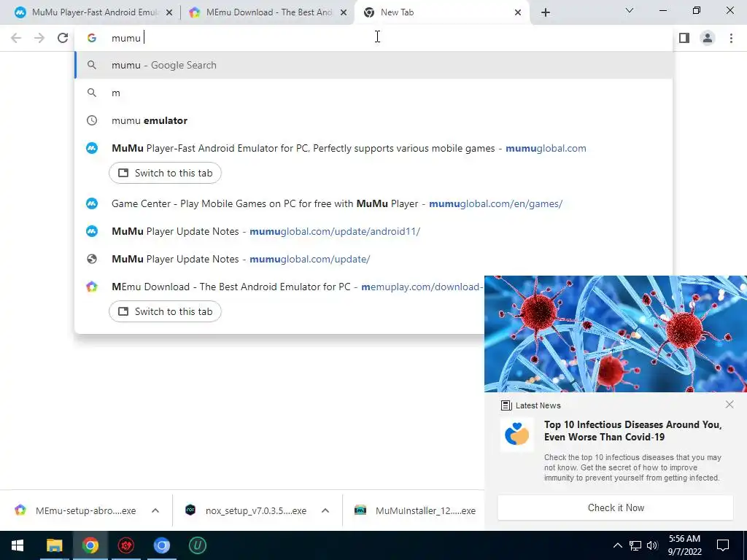The image size is (747, 560).
Task: Close the Latest News popup
Action: click(729, 404)
